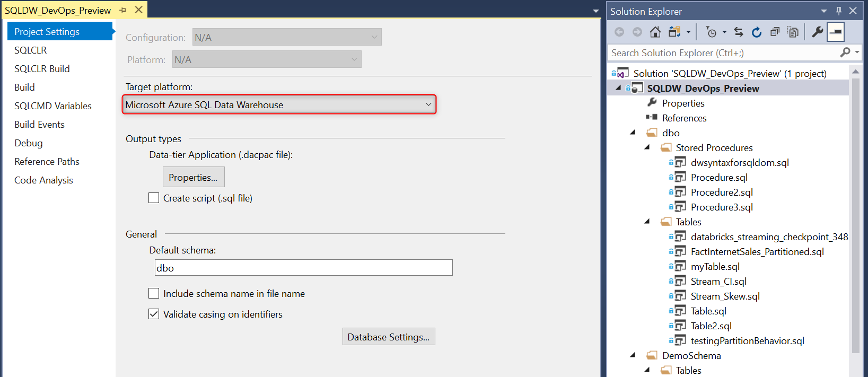Click the Back arrow in Solution Explorer toolbar
Screen dimensions: 868x377
pyautogui.click(x=619, y=32)
